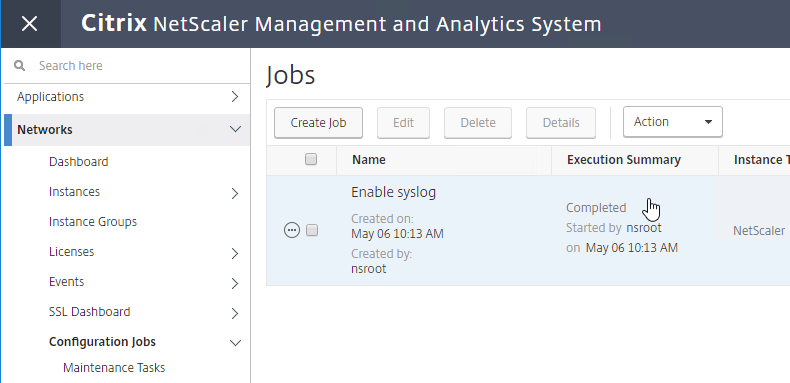Open the row options ellipsis icon

(292, 230)
